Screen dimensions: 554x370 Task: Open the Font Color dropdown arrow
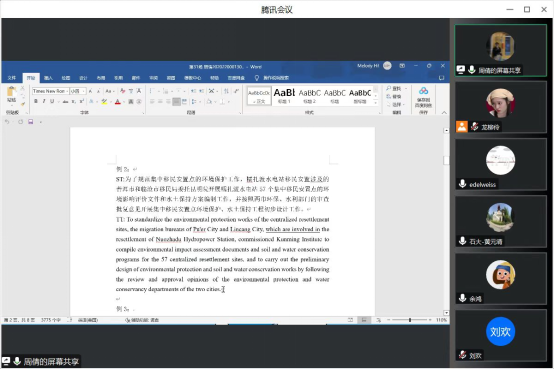pos(124,102)
